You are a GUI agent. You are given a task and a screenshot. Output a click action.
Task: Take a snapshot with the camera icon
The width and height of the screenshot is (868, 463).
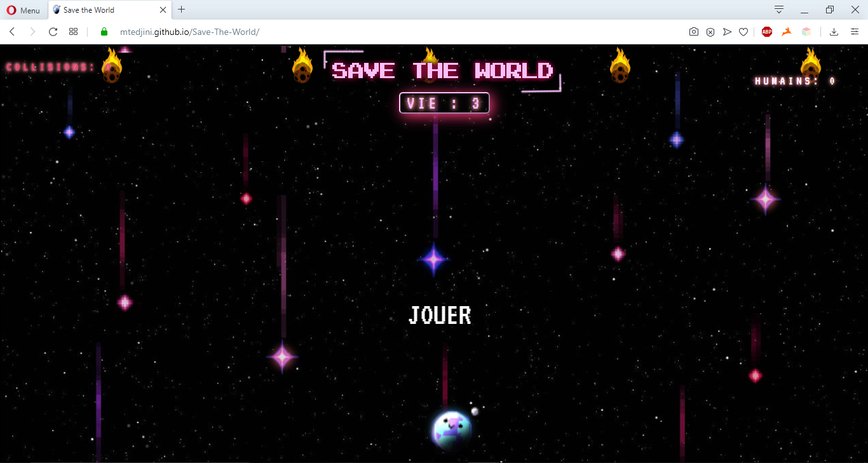tap(694, 32)
